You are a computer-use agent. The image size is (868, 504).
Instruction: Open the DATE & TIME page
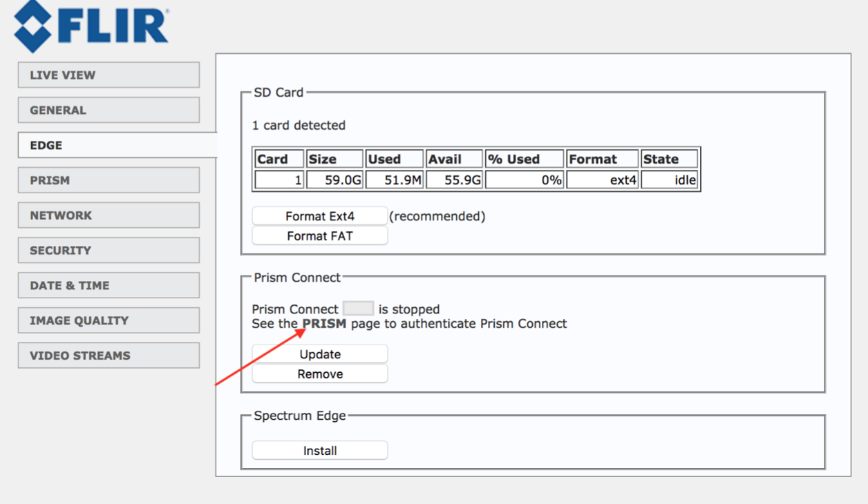[108, 286]
